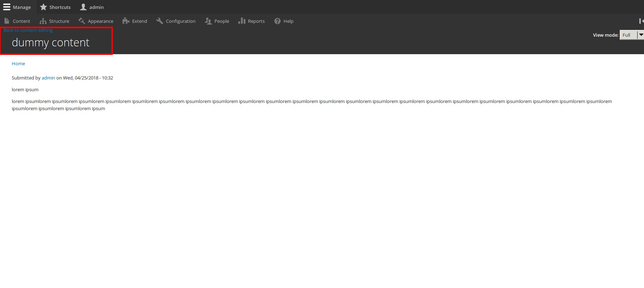Follow the Back to content editing link

(x=28, y=30)
